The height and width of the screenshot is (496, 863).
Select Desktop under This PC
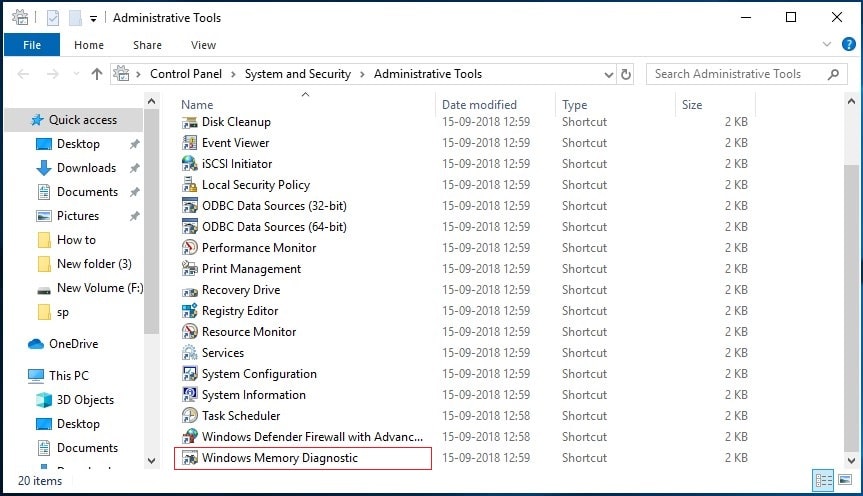coord(78,424)
